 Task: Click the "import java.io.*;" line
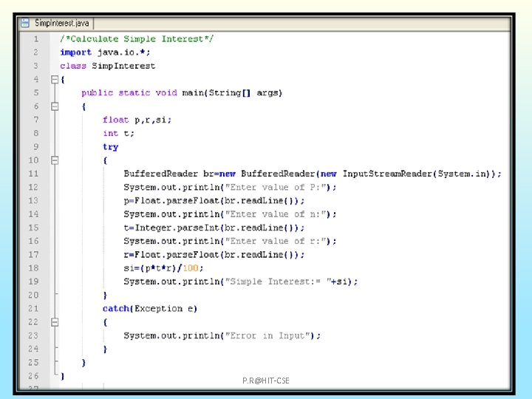coord(105,52)
